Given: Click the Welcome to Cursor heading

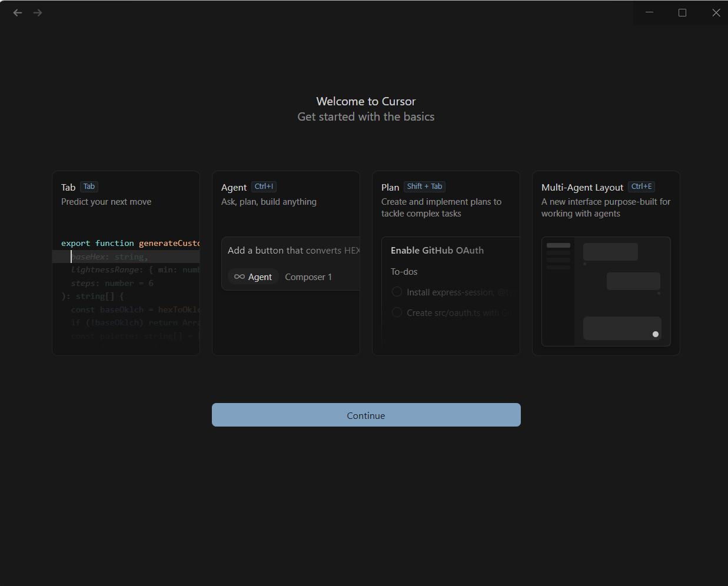Looking at the screenshot, I should tap(366, 101).
